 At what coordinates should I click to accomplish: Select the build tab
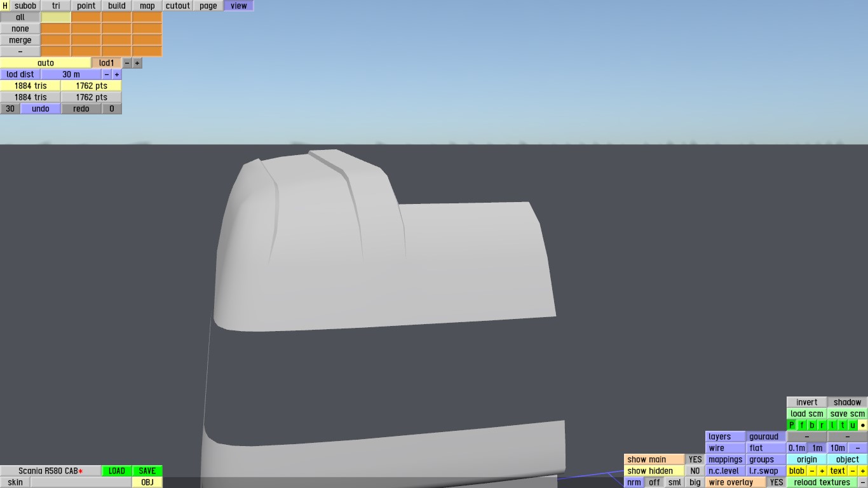pos(117,6)
